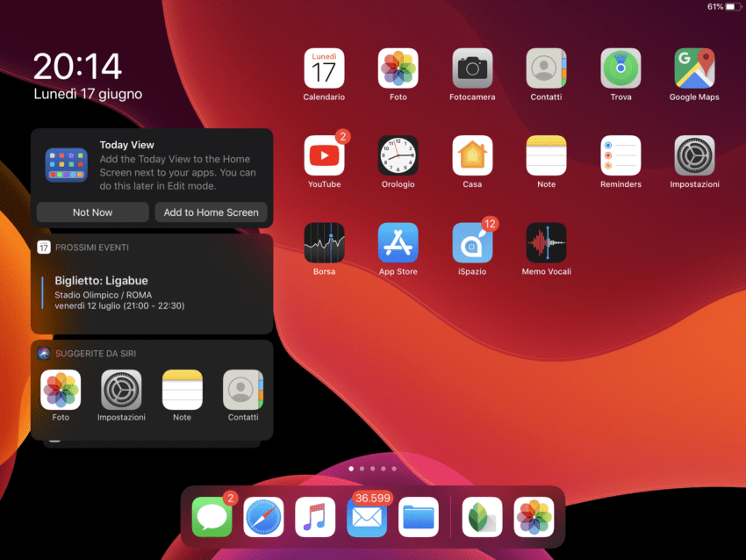Image resolution: width=746 pixels, height=560 pixels.
Task: Open the iSpazio app
Action: point(472,242)
